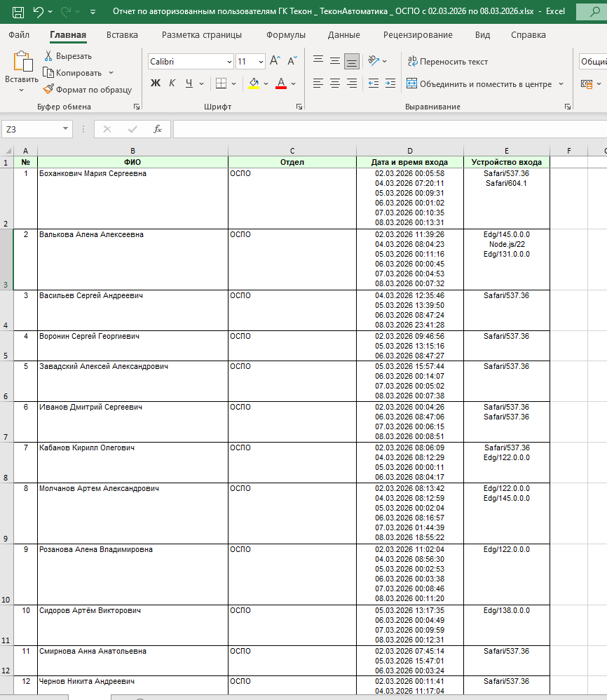
Task: Click the search magnifier in title bar
Action: tap(594, 12)
